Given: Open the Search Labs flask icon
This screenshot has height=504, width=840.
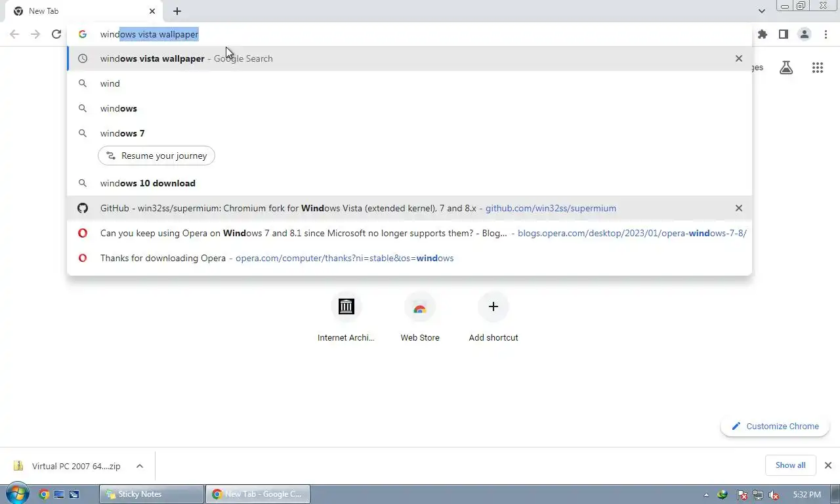Looking at the screenshot, I should tap(786, 68).
